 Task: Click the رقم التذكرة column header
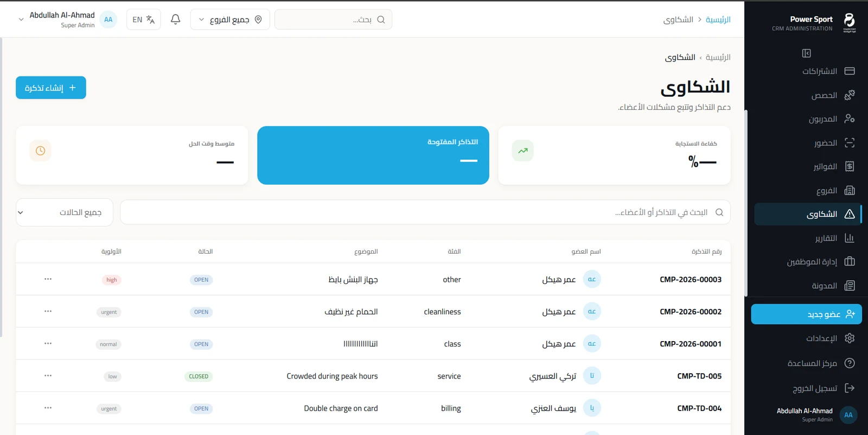click(x=706, y=251)
